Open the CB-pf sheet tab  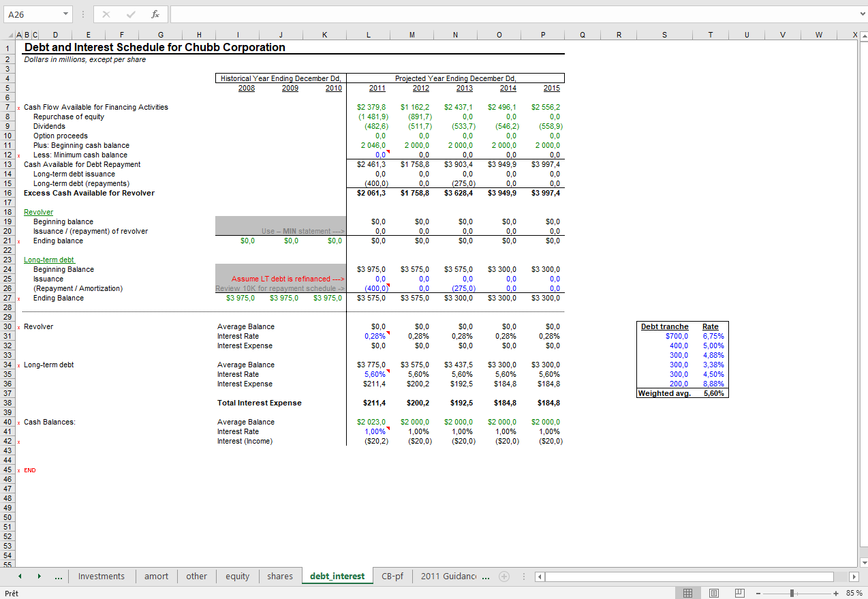click(x=392, y=577)
